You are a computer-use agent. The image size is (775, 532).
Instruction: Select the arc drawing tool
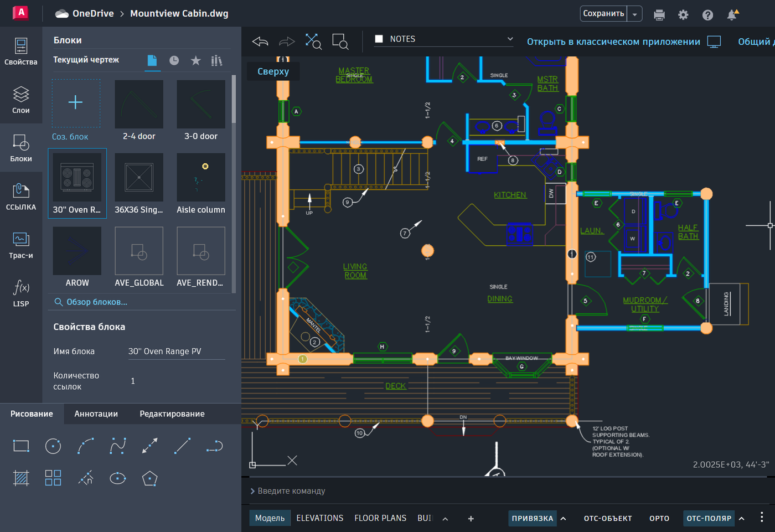85,446
